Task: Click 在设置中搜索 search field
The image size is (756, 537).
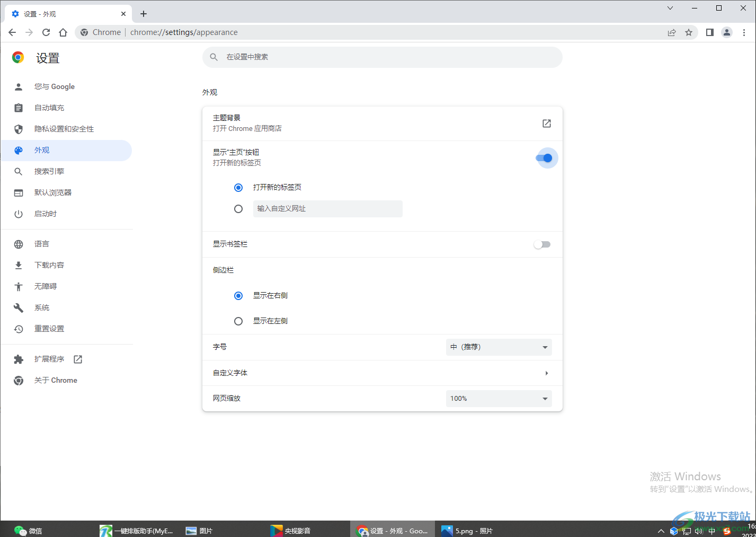Action: pyautogui.click(x=383, y=57)
